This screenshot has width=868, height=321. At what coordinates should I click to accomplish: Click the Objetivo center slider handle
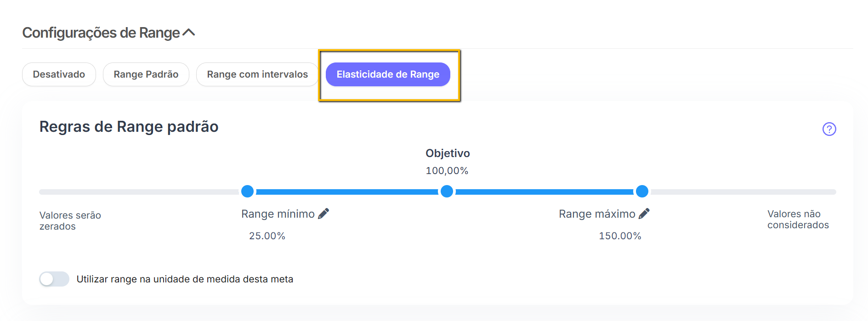(x=447, y=191)
